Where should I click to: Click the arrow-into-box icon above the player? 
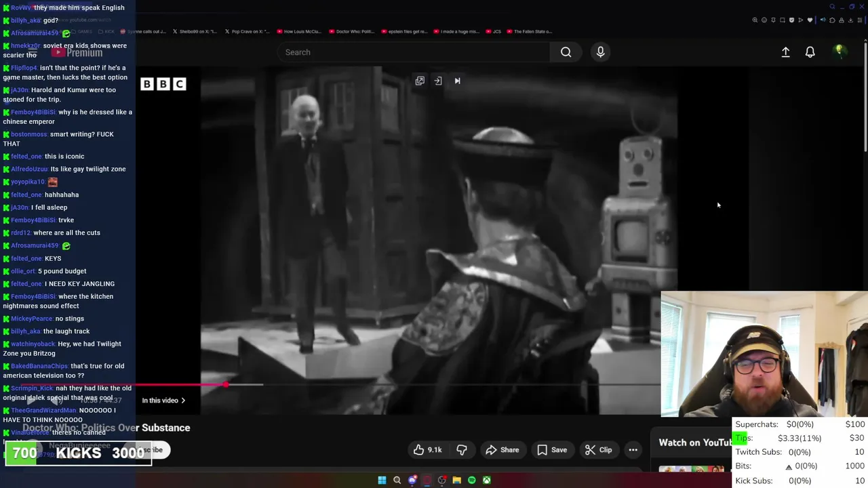pyautogui.click(x=438, y=81)
